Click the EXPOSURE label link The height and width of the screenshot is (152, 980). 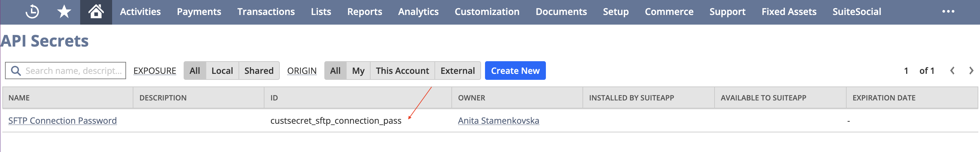(154, 71)
